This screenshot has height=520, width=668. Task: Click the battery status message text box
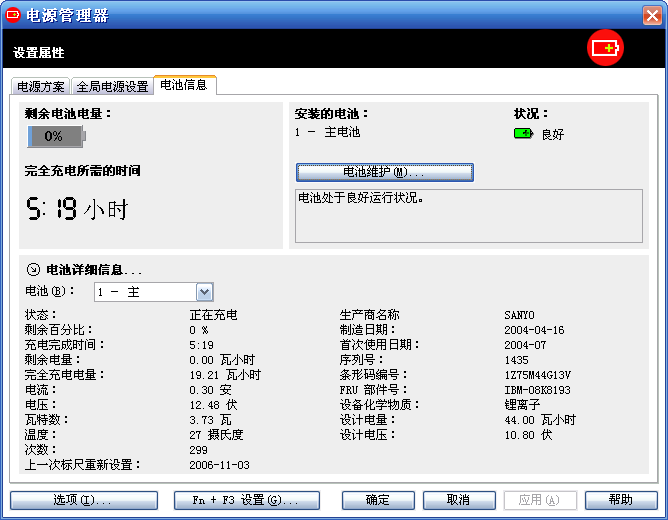[x=469, y=215]
